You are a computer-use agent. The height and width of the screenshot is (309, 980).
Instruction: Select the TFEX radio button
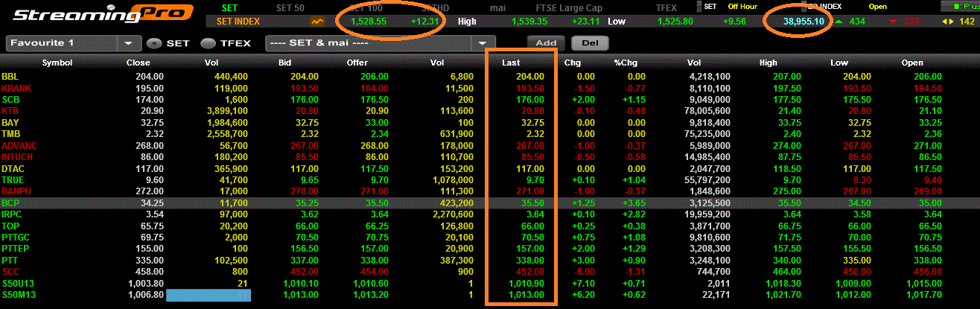pos(207,43)
